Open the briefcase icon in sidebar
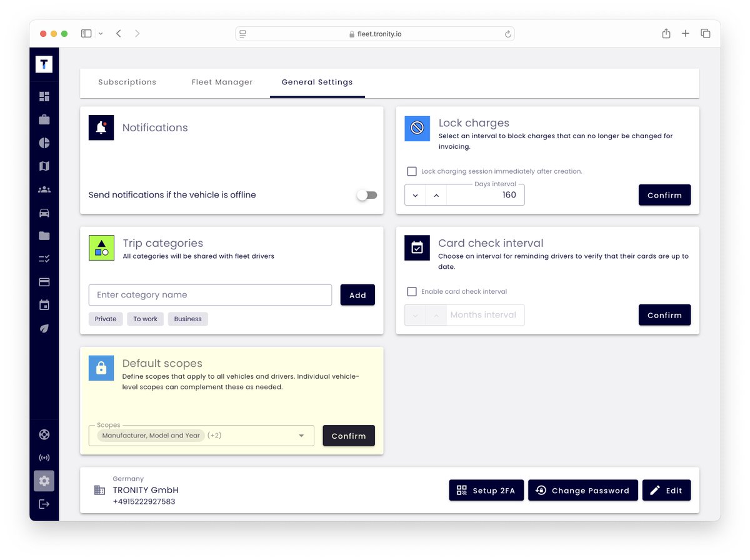 (x=44, y=119)
